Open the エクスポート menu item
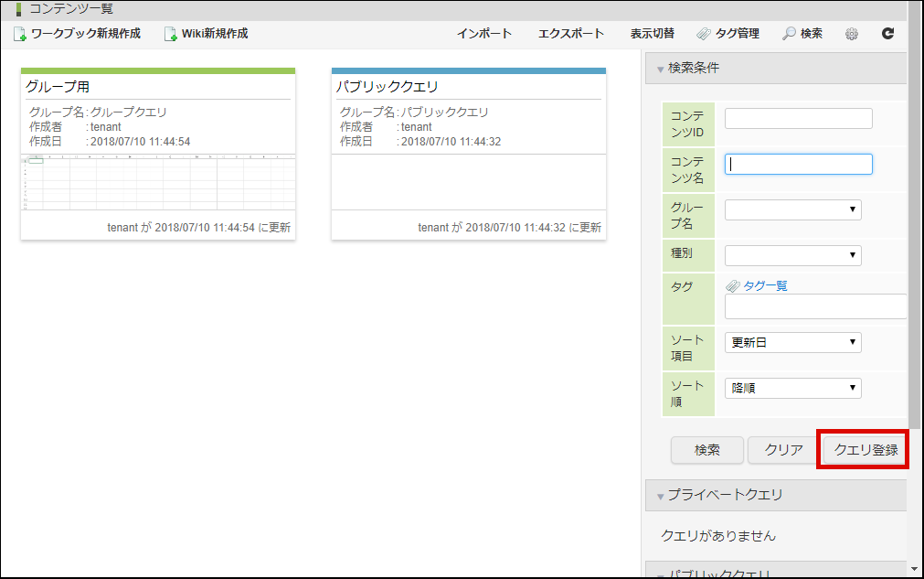924x579 pixels. tap(571, 34)
